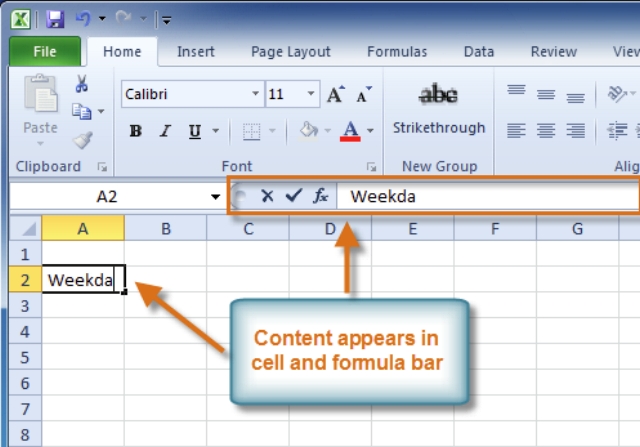Open the Data ribbon tab
The height and width of the screenshot is (447, 640).
[x=479, y=51]
